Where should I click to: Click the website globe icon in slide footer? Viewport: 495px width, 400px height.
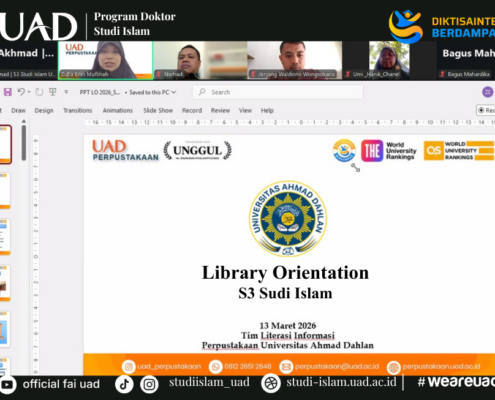393,367
